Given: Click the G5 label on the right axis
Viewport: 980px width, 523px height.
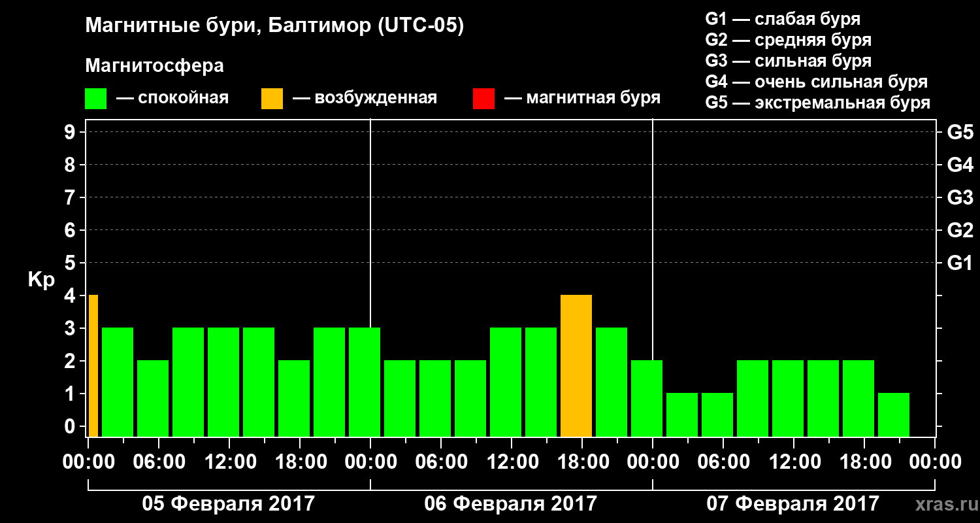Looking at the screenshot, I should (x=960, y=132).
